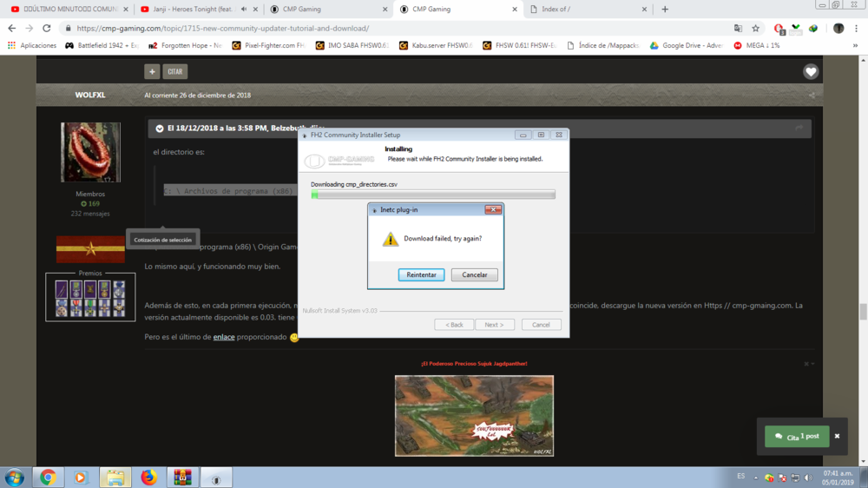Reload the current page
The height and width of the screenshot is (488, 868).
pos(47,28)
